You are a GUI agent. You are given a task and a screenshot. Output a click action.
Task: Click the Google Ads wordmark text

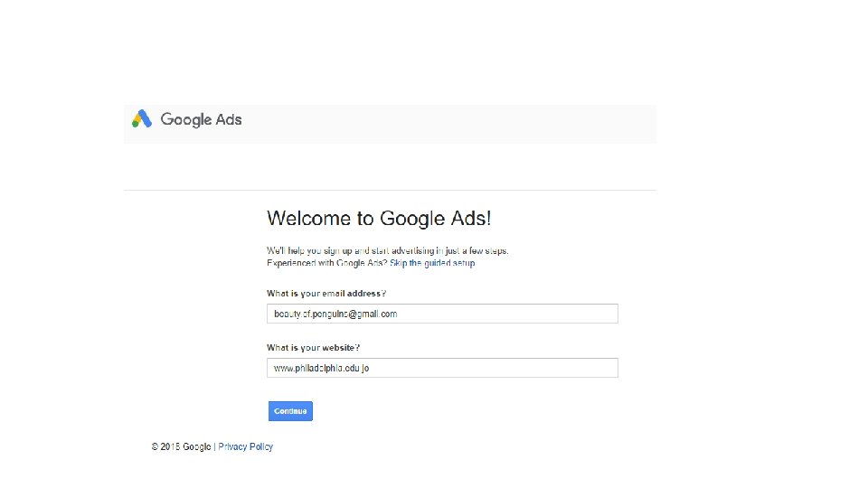pyautogui.click(x=201, y=119)
